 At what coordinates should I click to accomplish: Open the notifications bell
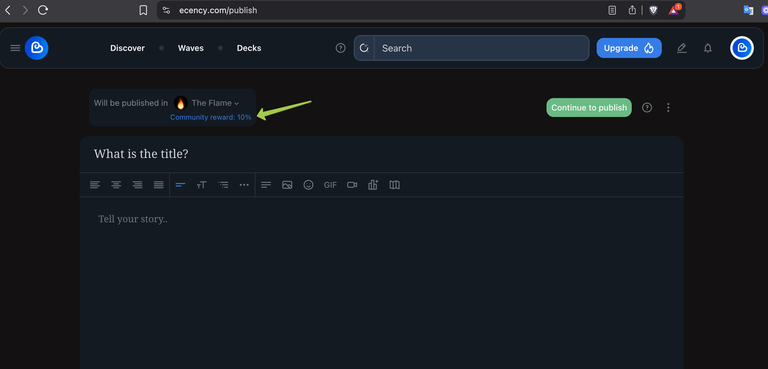point(708,48)
